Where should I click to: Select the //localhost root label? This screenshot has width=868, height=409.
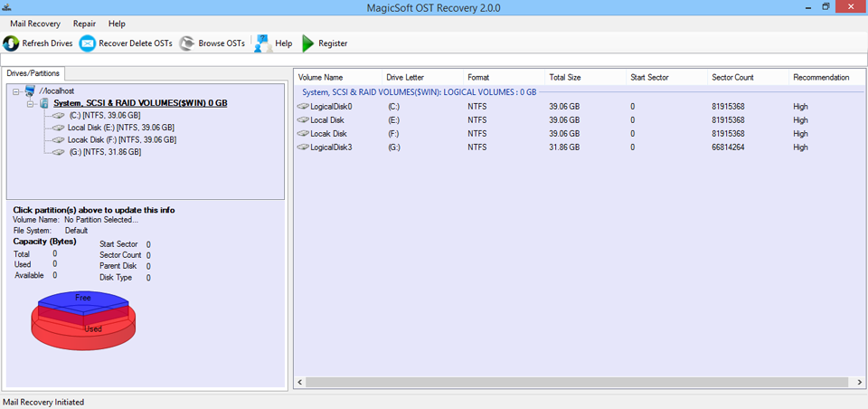pos(56,90)
